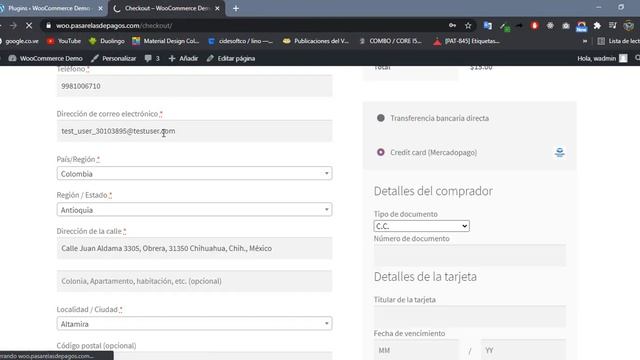640x360 pixels.
Task: Open the PAT-845 Etiquetas bookmark
Action: tap(467, 41)
